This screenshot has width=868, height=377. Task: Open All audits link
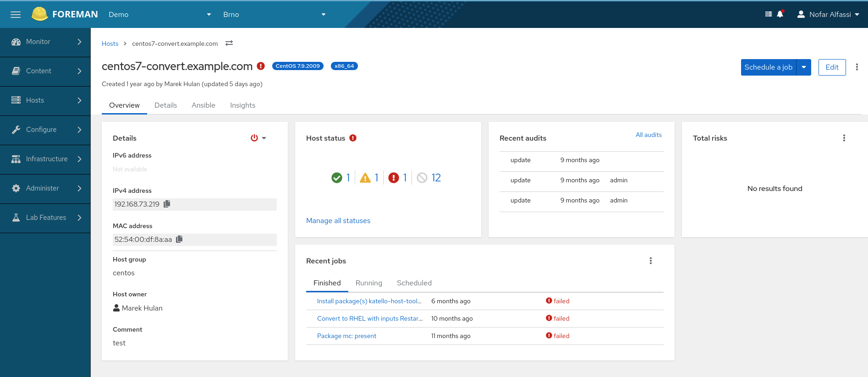pos(648,135)
